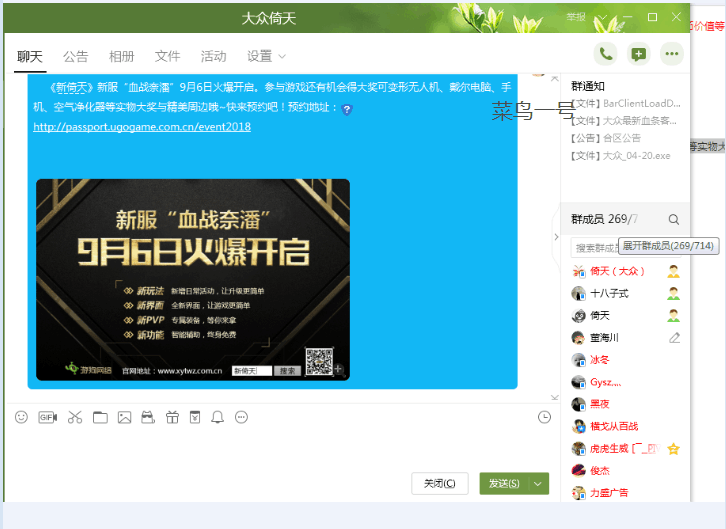Viewport: 726px width, 529px height.
Task: Select member 横戈从百战 in the list
Action: pyautogui.click(x=626, y=426)
